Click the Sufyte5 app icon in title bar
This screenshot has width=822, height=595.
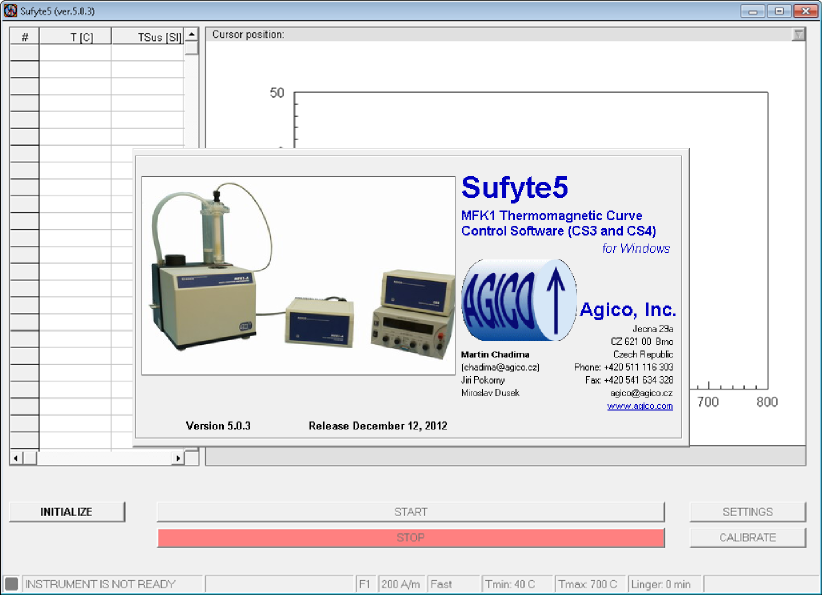pyautogui.click(x=10, y=10)
